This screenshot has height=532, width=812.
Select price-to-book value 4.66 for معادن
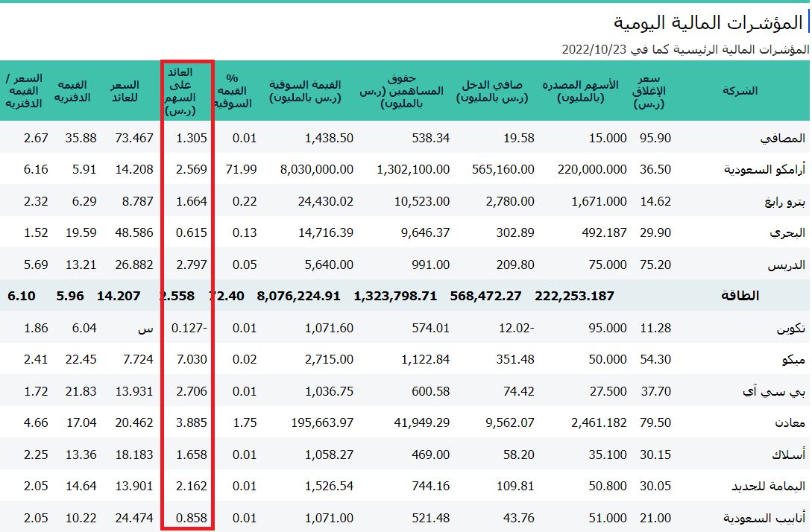36,422
